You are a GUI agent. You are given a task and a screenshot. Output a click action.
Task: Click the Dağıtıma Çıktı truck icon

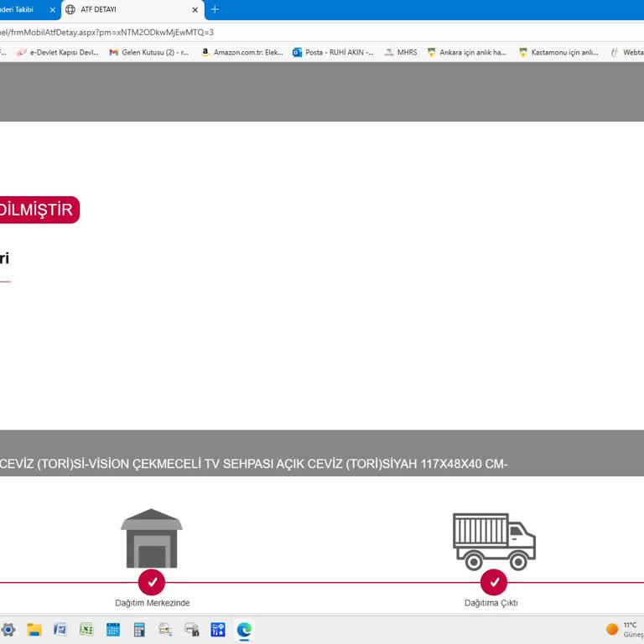pos(494,541)
